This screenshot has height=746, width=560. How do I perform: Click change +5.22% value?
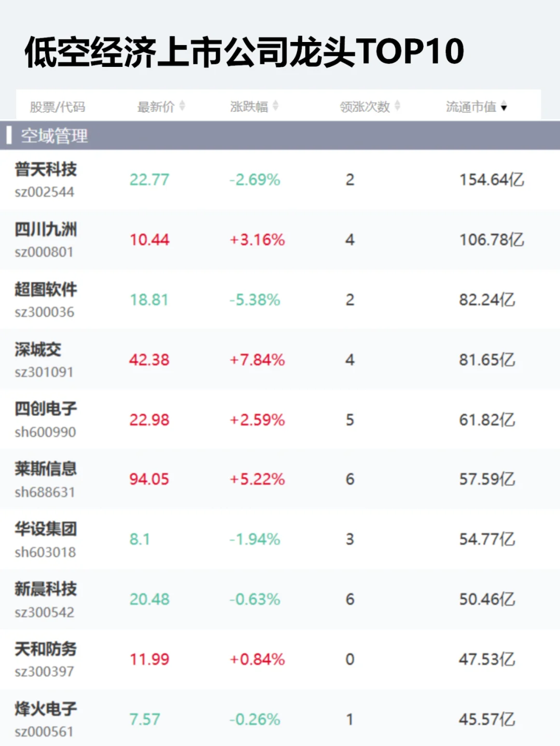257,479
